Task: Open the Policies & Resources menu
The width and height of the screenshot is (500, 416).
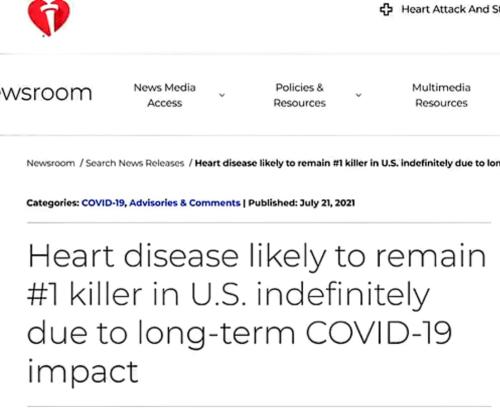Action: coord(299,95)
